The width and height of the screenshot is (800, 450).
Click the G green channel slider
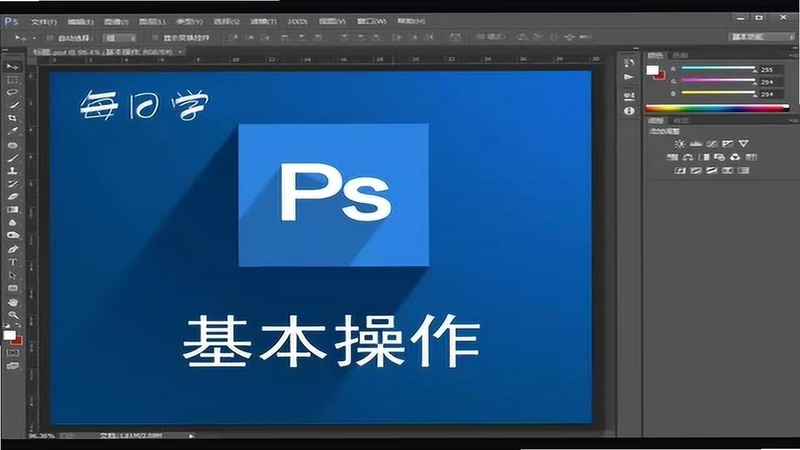pos(718,80)
